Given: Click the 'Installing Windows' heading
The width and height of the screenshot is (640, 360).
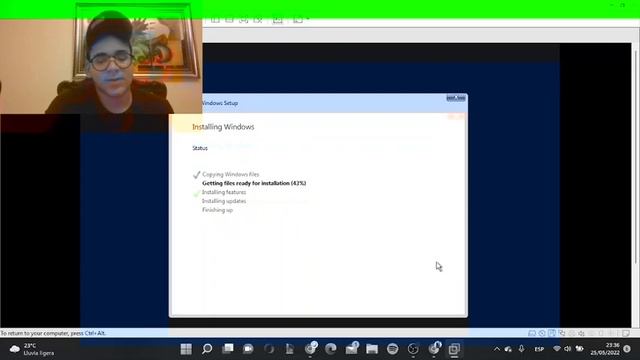Looking at the screenshot, I should [223, 127].
